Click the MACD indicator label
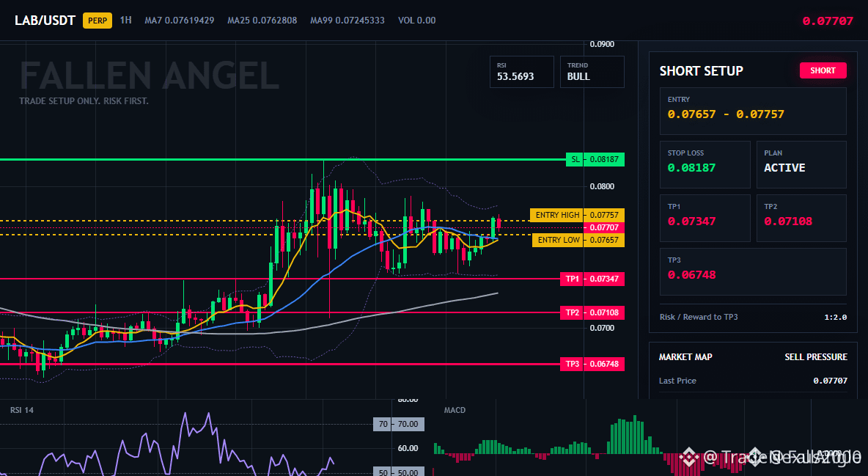The width and height of the screenshot is (868, 476). click(x=455, y=410)
